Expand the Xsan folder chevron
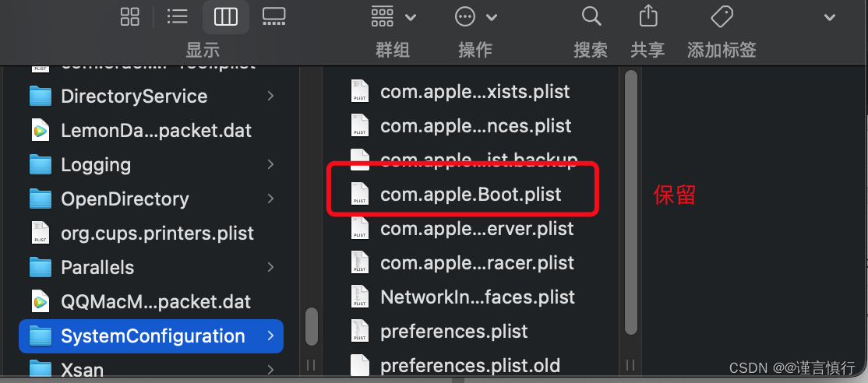This screenshot has width=868, height=383. (270, 369)
